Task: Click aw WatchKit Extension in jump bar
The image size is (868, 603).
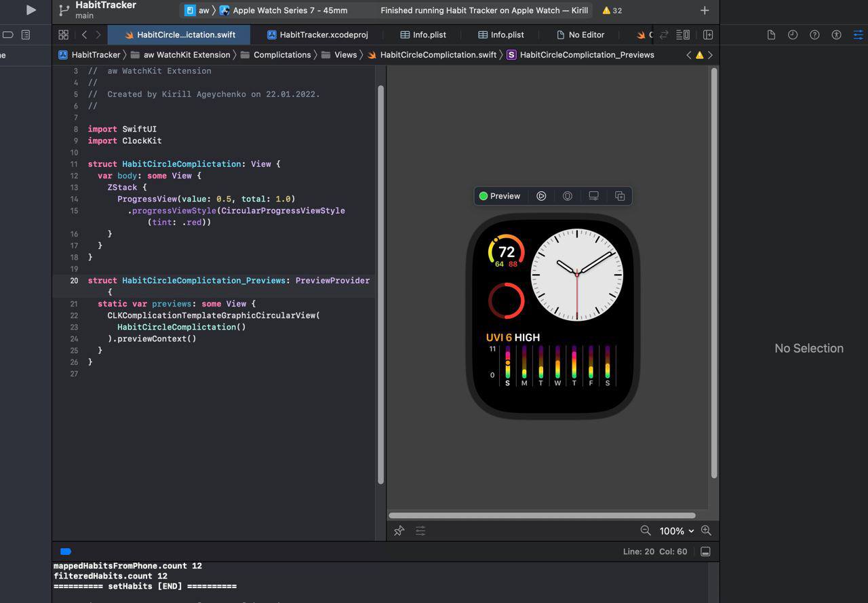Action: pyautogui.click(x=180, y=55)
